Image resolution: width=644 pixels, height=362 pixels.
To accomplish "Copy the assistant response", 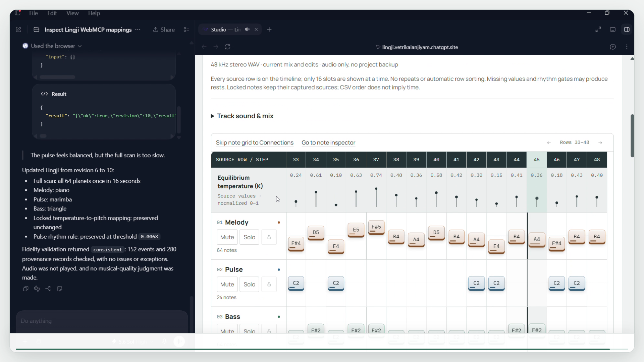I will pos(25,289).
